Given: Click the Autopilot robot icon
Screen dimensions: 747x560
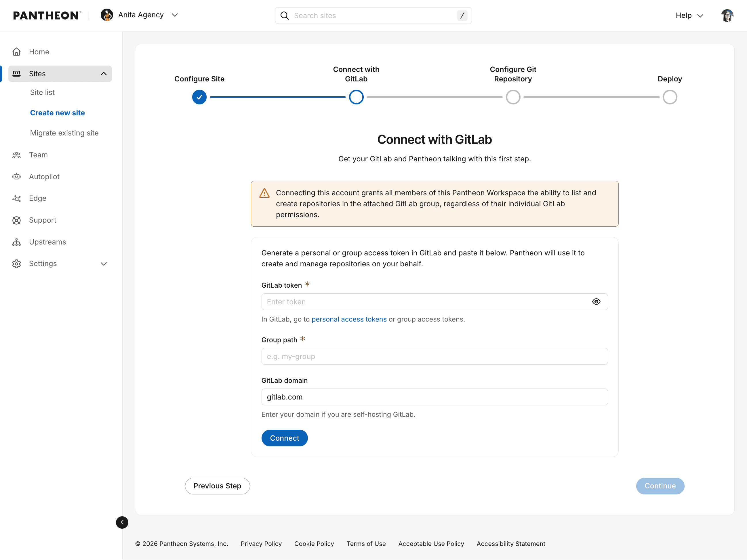Looking at the screenshot, I should point(17,177).
